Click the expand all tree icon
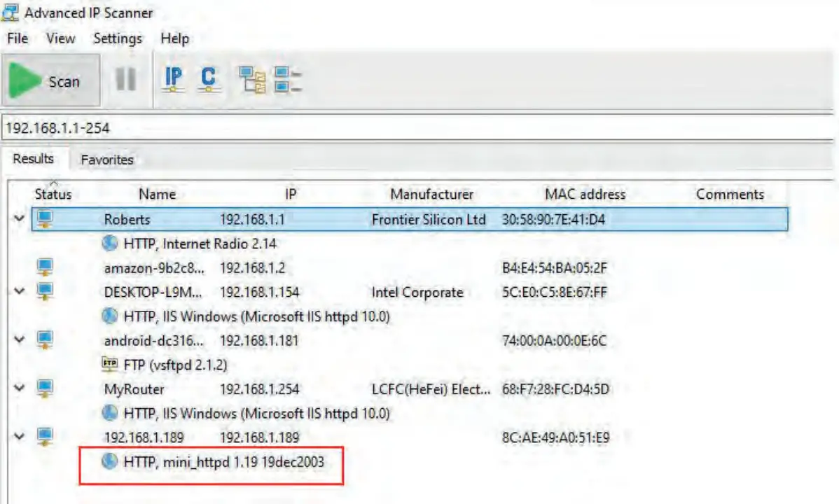839x504 pixels. click(252, 80)
